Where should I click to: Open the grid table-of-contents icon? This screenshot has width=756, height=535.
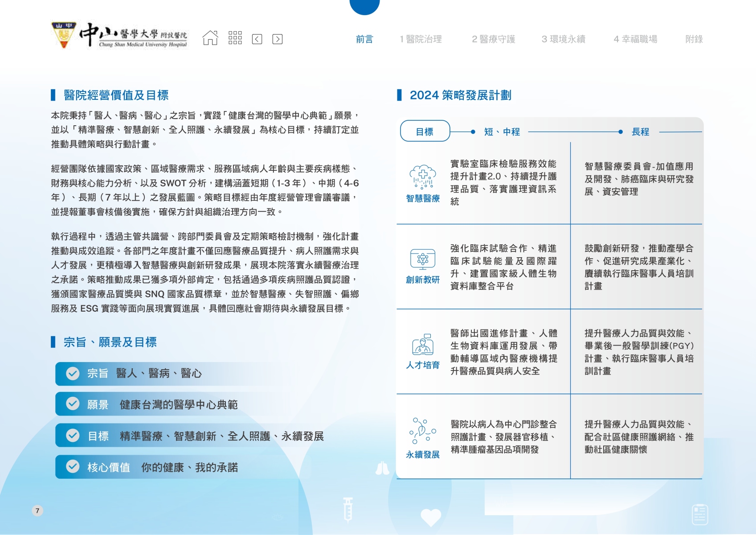[x=235, y=38]
